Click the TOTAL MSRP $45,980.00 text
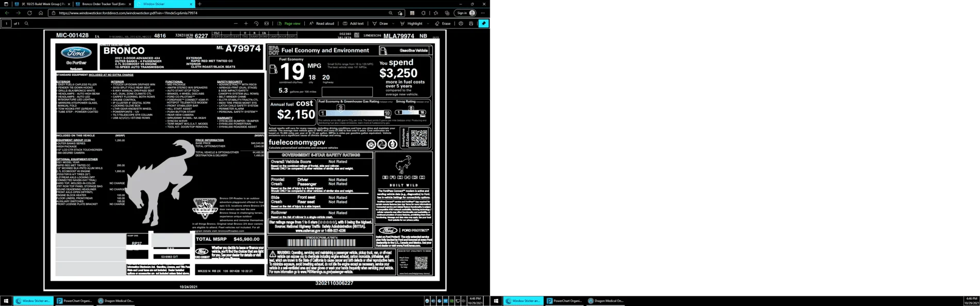The height and width of the screenshot is (306, 980). pyautogui.click(x=227, y=239)
